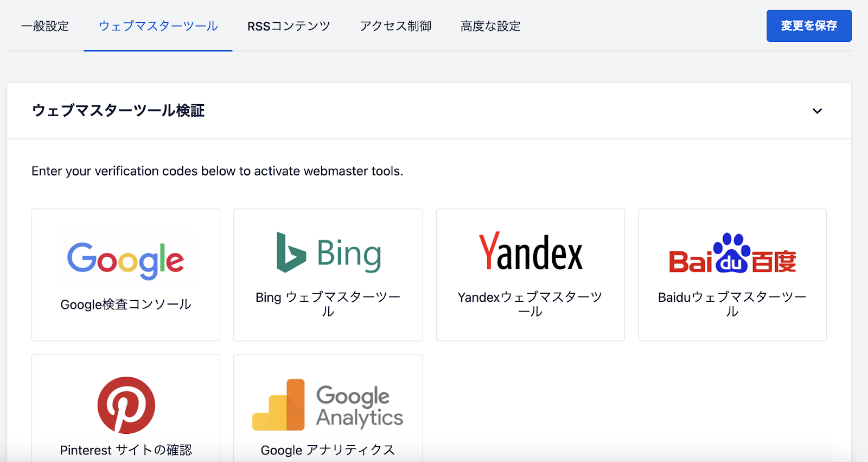Click the 'Enter your verification codes' text

click(x=217, y=171)
